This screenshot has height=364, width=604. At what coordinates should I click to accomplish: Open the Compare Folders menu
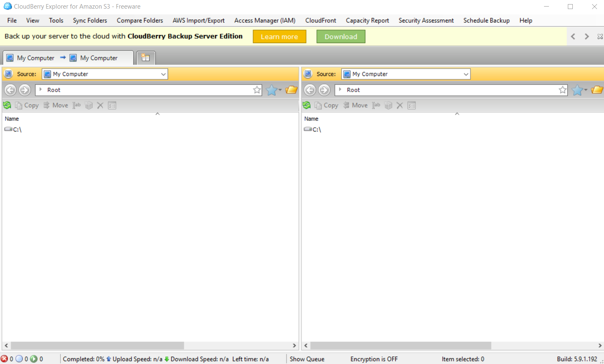point(140,21)
